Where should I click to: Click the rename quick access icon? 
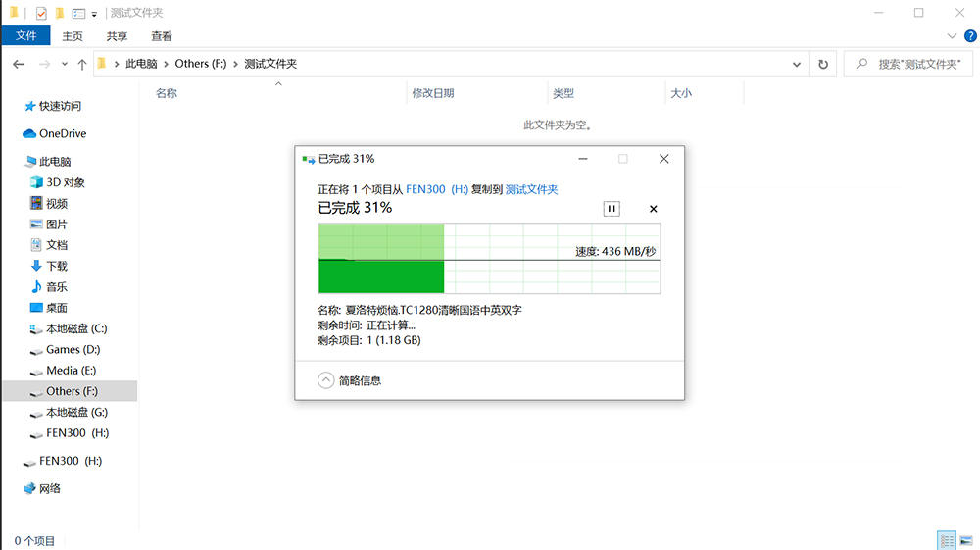[78, 13]
